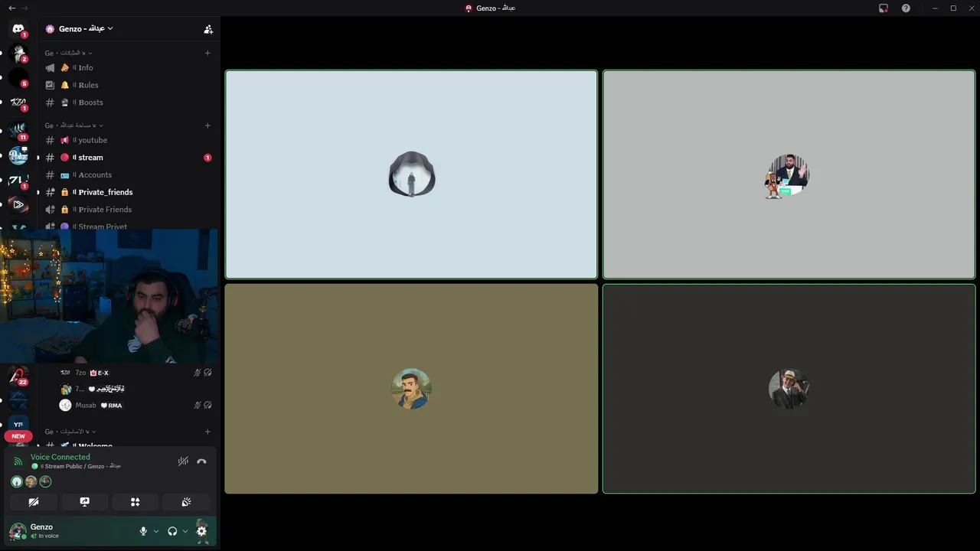Screen dimensions: 980x551
Task: Click Genzo user avatar in bottom panel
Action: click(x=17, y=531)
